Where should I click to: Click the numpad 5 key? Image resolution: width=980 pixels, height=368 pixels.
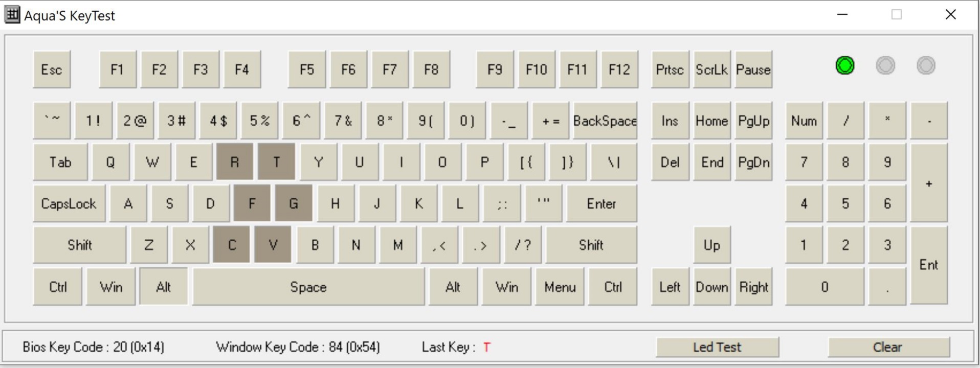click(x=845, y=203)
